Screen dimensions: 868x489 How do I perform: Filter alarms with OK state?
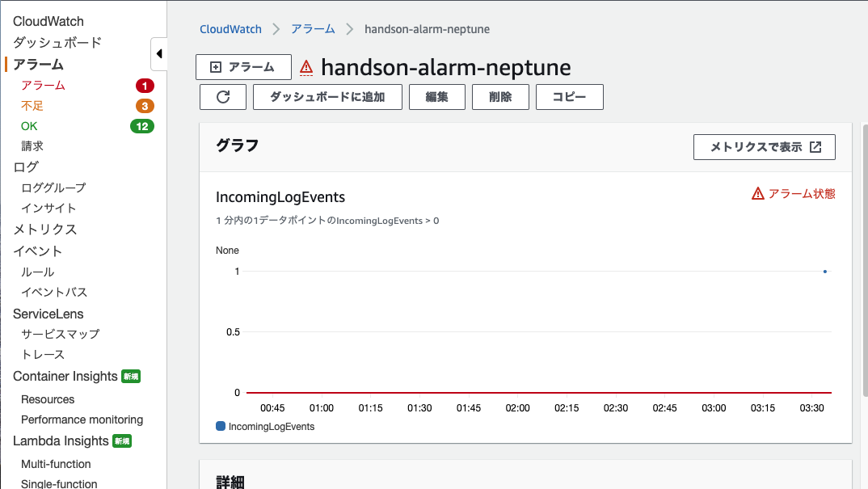(29, 126)
